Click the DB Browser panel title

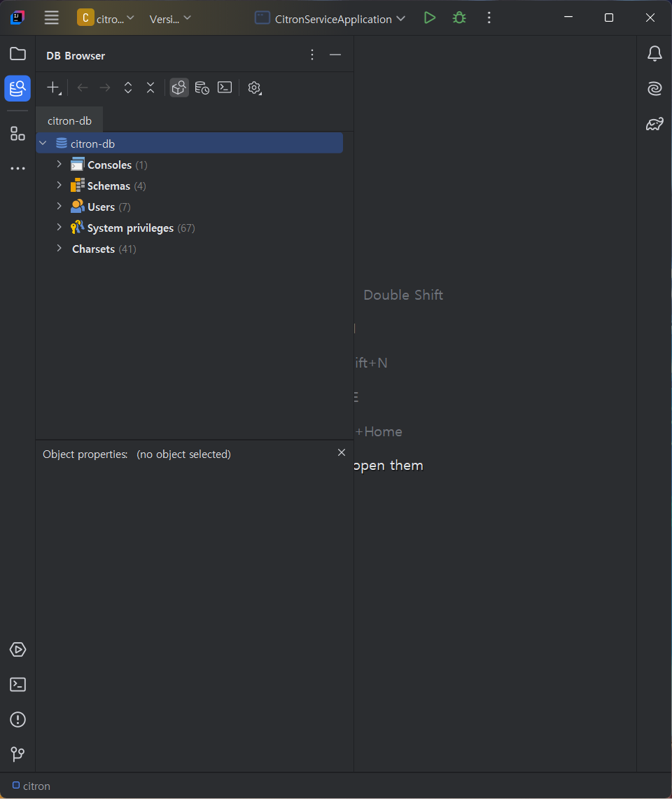(x=76, y=56)
